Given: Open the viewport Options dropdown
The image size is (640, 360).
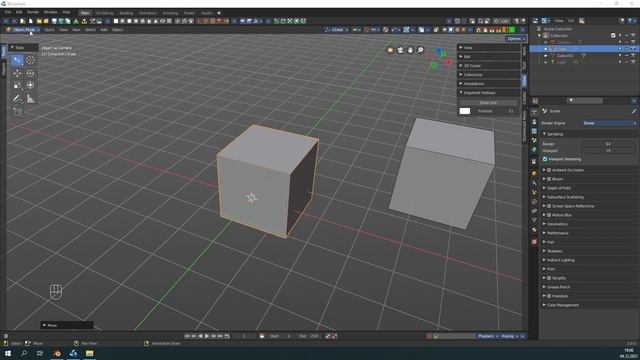Looking at the screenshot, I should [516, 39].
